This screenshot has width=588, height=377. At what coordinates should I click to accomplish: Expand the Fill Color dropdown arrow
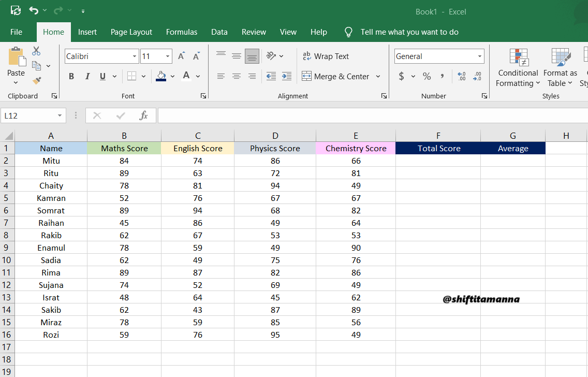(x=172, y=77)
